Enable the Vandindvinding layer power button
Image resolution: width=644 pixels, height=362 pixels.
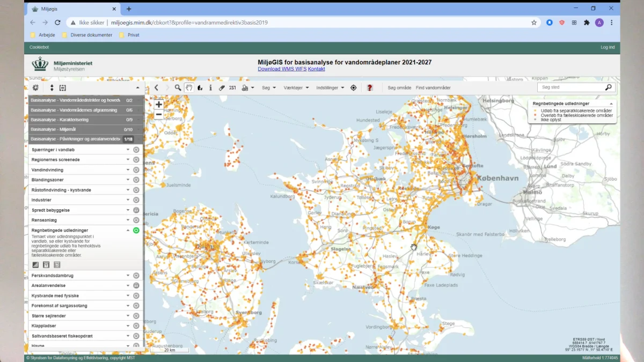136,169
